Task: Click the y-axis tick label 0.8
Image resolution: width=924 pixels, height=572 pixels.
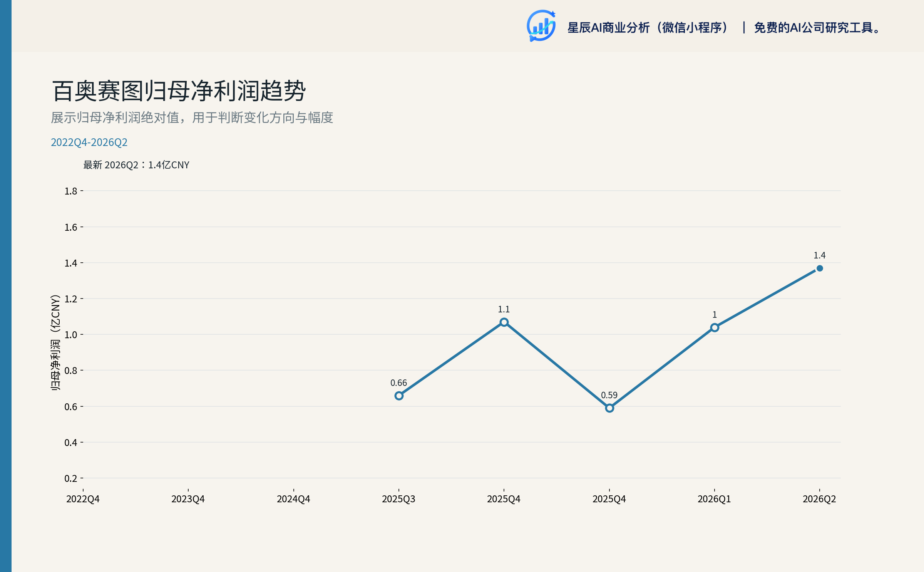Action: (71, 371)
